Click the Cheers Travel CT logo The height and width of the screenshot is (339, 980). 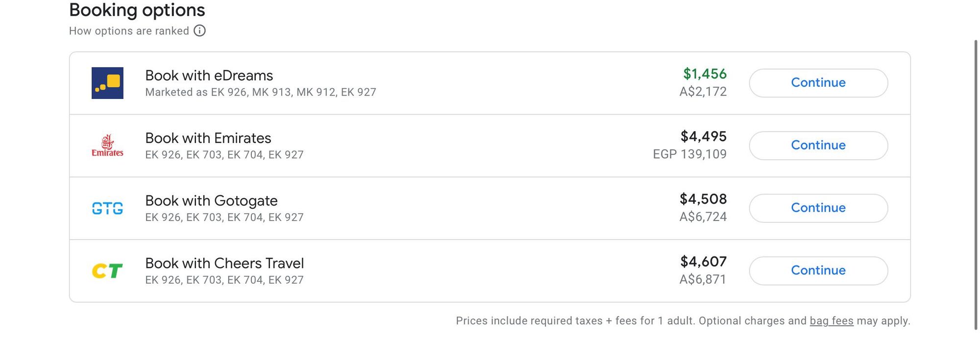107,271
